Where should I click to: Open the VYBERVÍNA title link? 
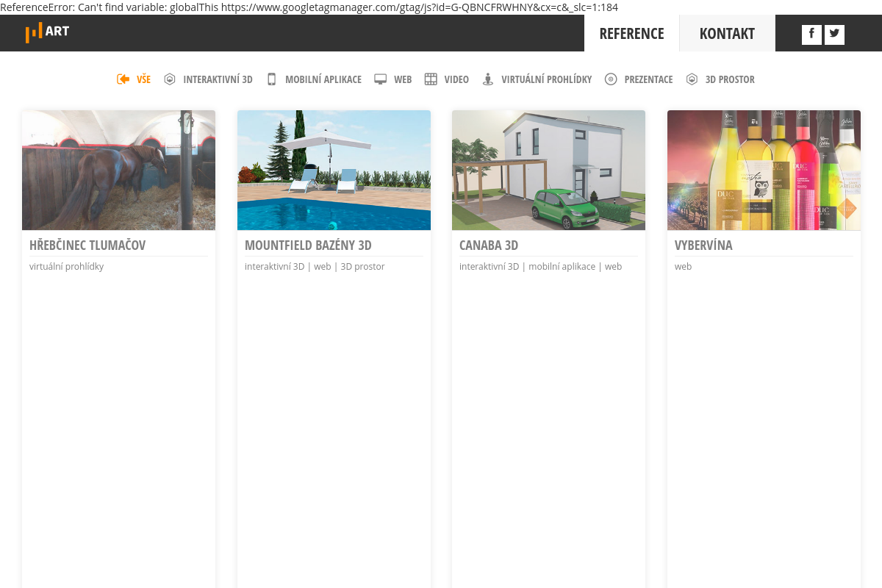click(703, 245)
